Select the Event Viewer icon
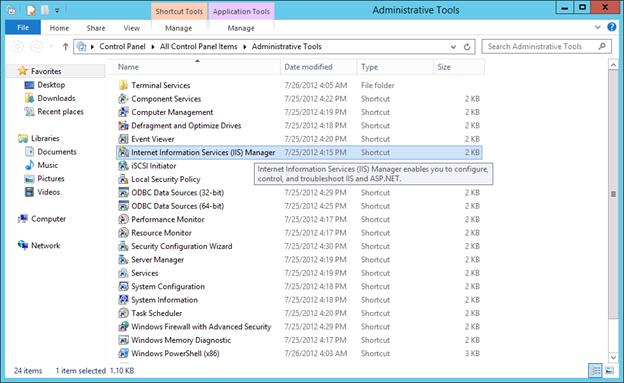 123,139
